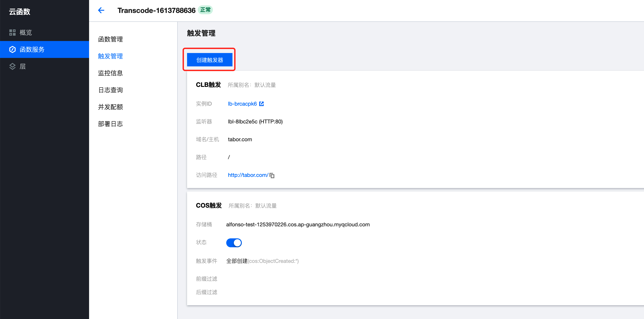Click the 存储桶 label
644x319 pixels.
point(204,225)
